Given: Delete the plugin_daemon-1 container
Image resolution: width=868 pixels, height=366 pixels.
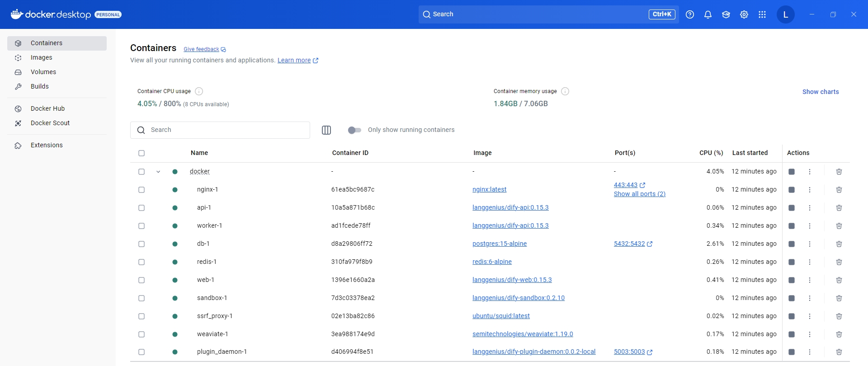Looking at the screenshot, I should (839, 352).
